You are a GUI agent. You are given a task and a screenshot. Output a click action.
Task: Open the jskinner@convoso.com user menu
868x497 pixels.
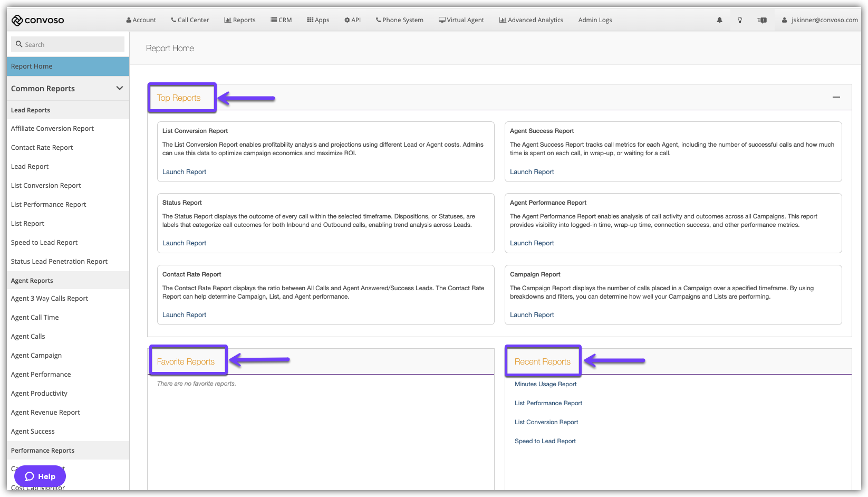pos(820,20)
